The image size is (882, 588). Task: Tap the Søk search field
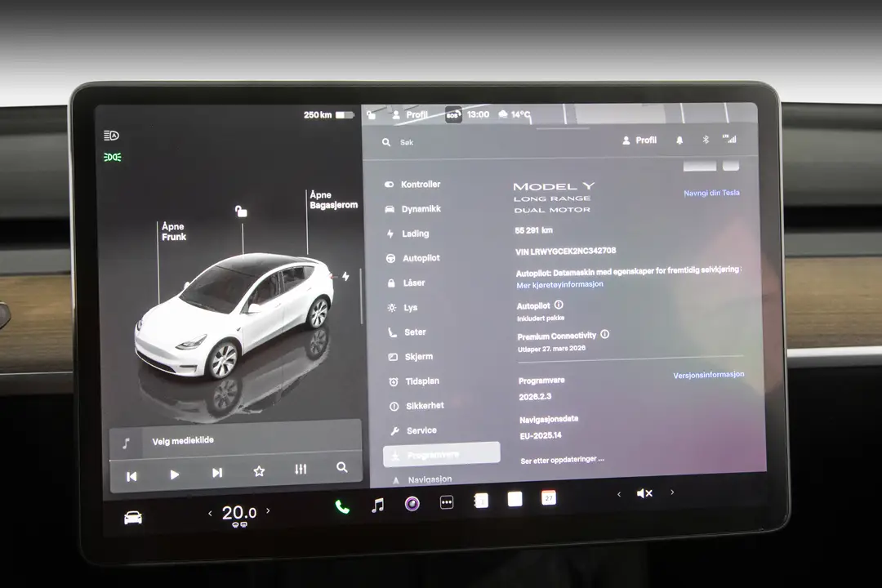(x=407, y=142)
